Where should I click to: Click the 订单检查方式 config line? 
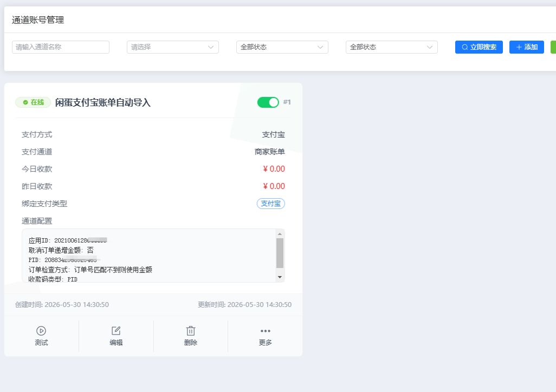[90, 270]
